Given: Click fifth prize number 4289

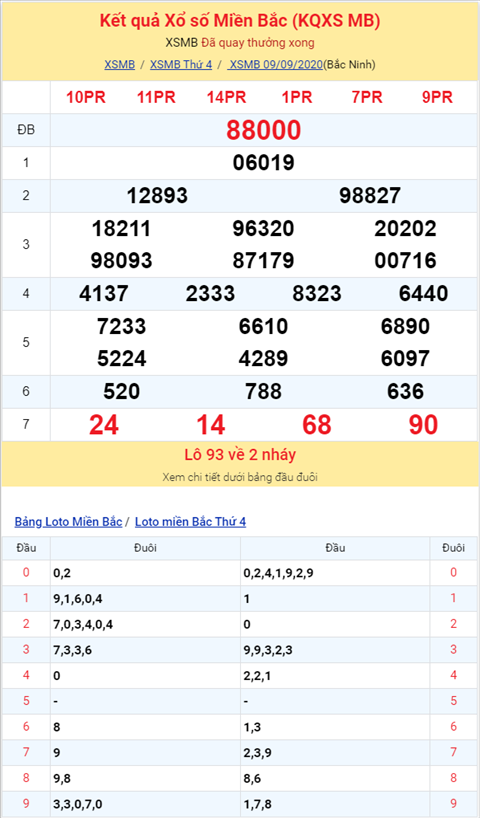Looking at the screenshot, I should click(x=263, y=358).
